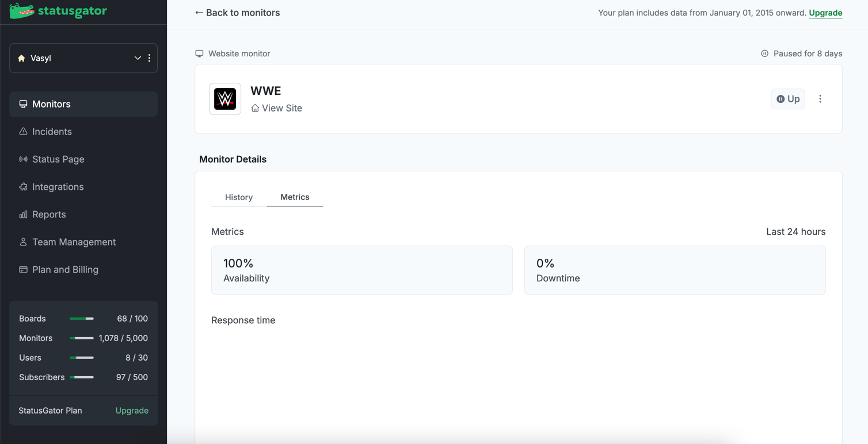Click the Team Management person icon
Image resolution: width=868 pixels, height=444 pixels.
(23, 242)
